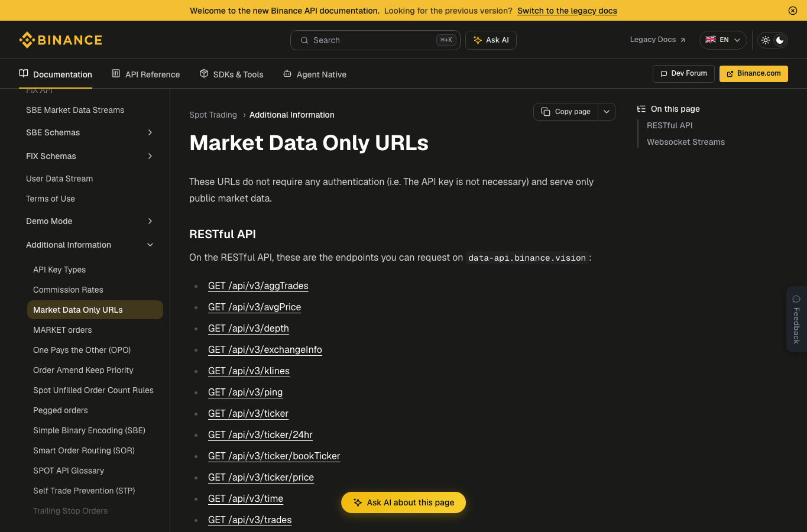Click the Search field

tap(375, 40)
